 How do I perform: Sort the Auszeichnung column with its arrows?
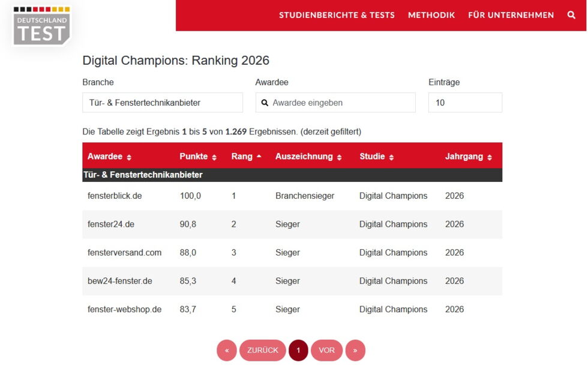click(338, 157)
